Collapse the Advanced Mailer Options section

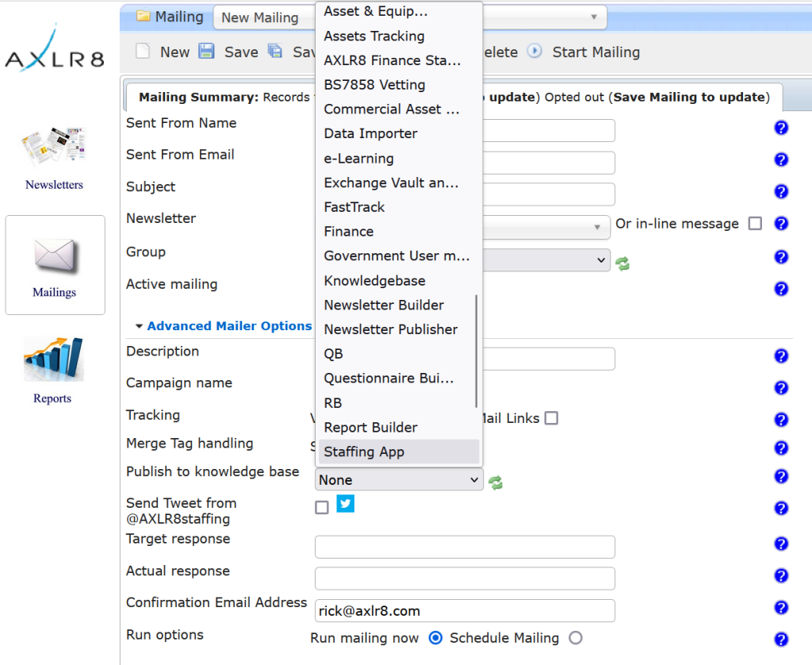[x=223, y=326]
